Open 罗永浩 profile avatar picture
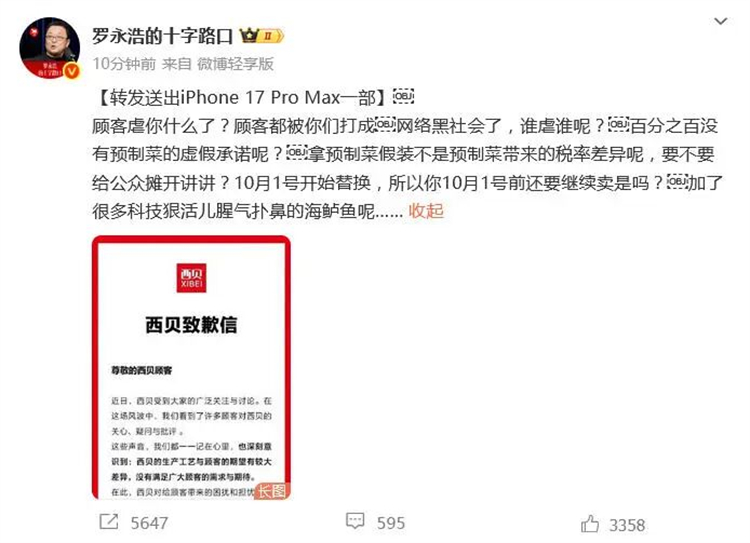The width and height of the screenshot is (750, 543). click(49, 47)
